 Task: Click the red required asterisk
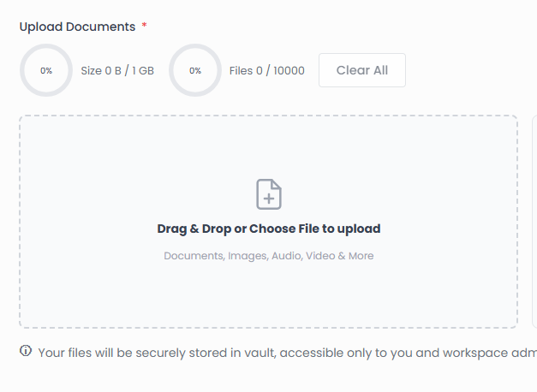click(144, 27)
